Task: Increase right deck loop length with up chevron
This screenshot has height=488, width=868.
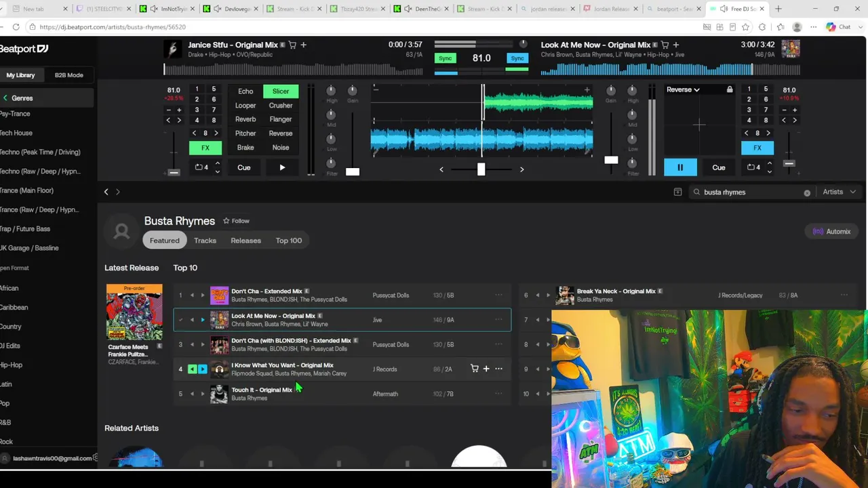Action: pyautogui.click(x=769, y=163)
